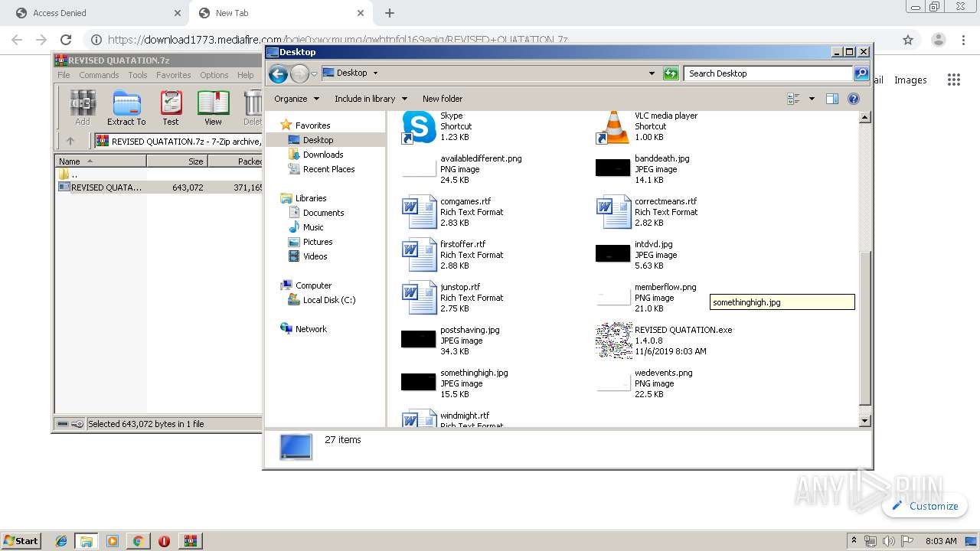
Task: Open recent pages dropdown next to forward
Action: coord(314,74)
